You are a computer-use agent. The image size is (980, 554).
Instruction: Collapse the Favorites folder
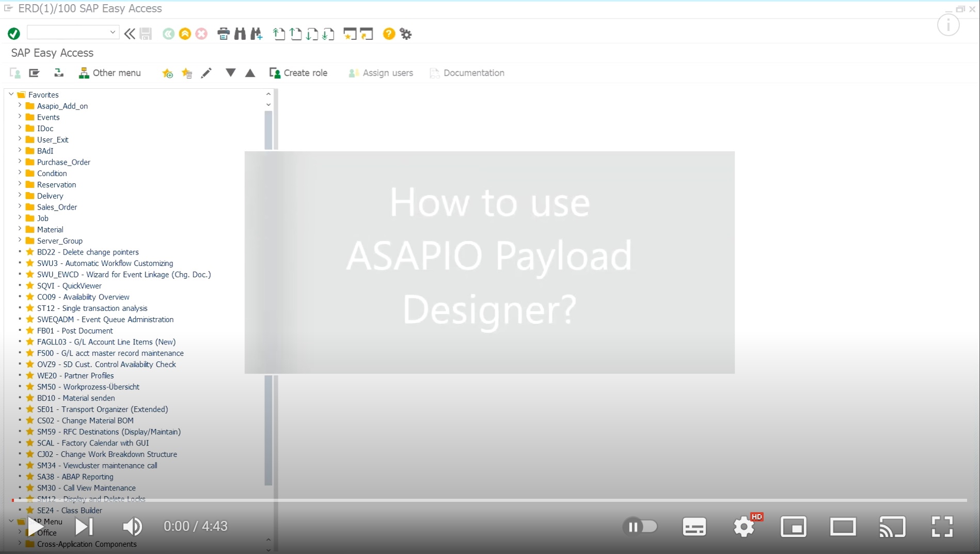pyautogui.click(x=11, y=94)
